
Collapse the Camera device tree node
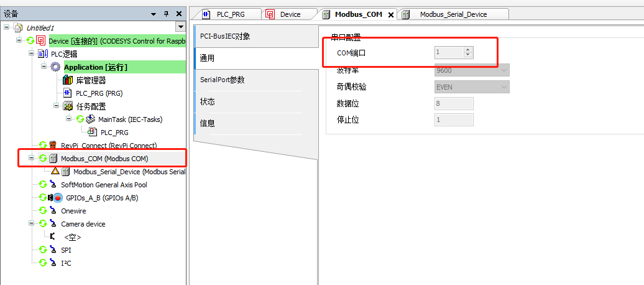point(31,224)
